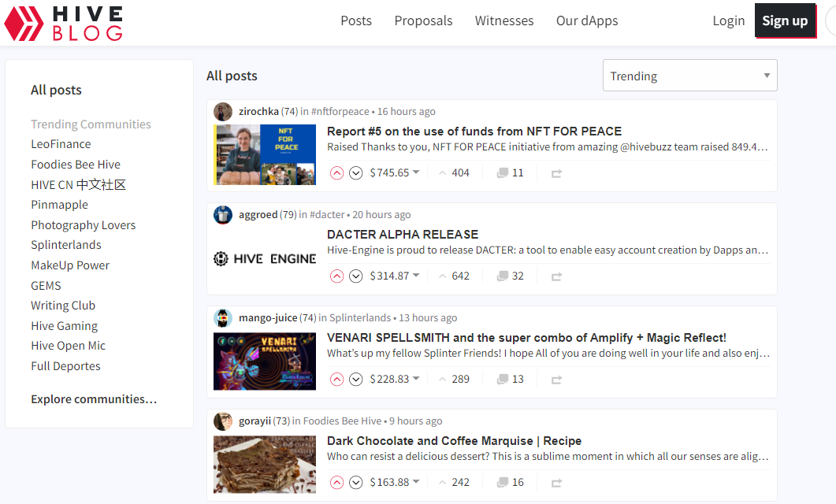Expand the $228.83 payout details
Screen dimensions: 836x504
click(395, 379)
